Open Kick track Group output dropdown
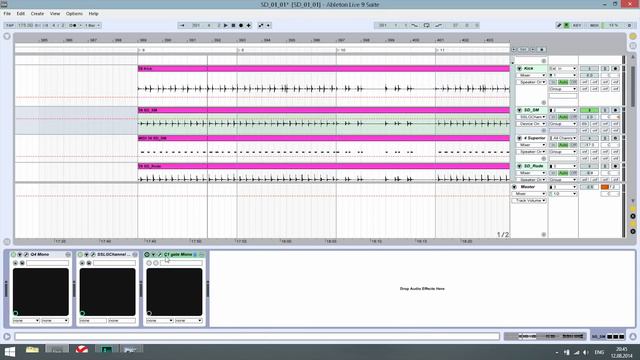Screen dimensions: 640x360 tap(563, 89)
